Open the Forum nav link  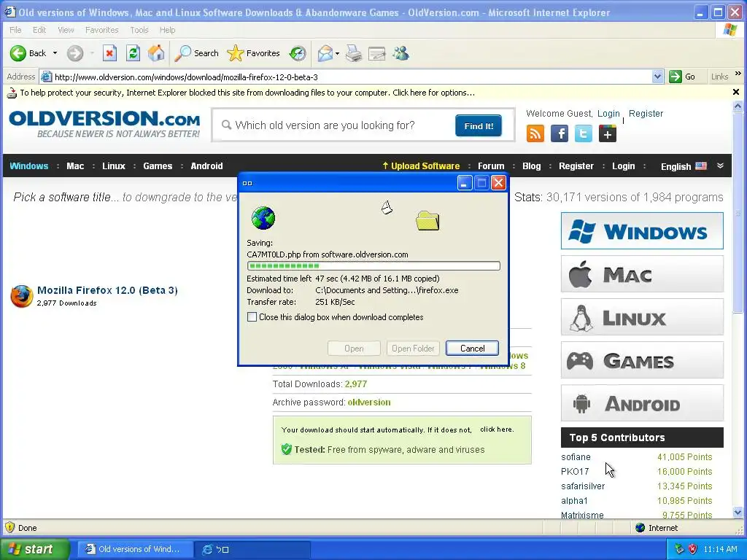(x=491, y=166)
